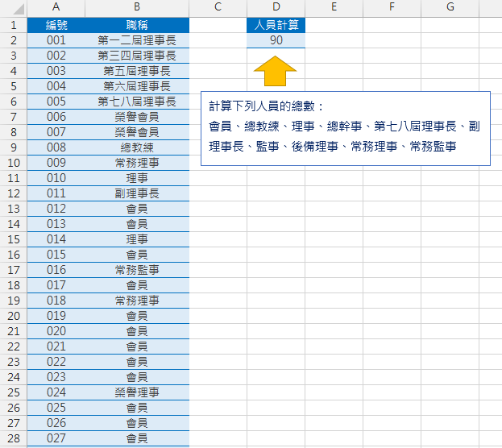The width and height of the screenshot is (502, 448).
Task: Select 常務理事 cell in row 10
Action: point(137,163)
